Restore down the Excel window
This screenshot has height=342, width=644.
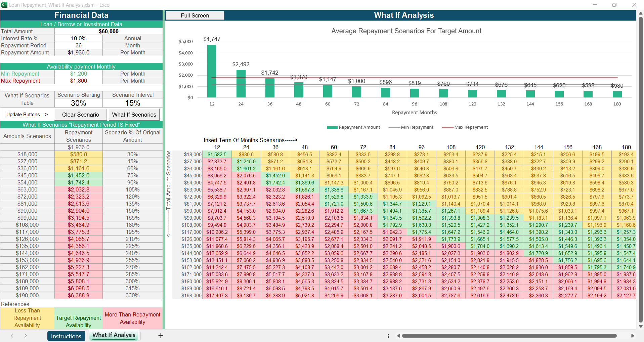[x=614, y=5]
